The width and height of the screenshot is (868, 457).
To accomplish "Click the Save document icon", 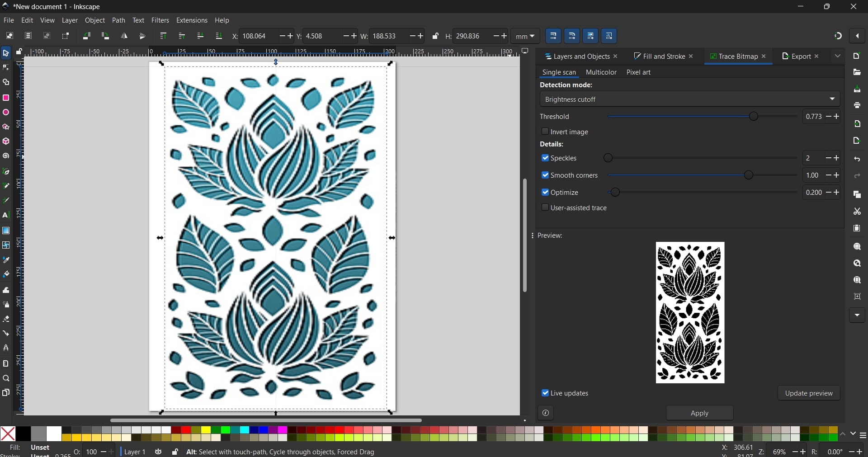I will click(857, 90).
